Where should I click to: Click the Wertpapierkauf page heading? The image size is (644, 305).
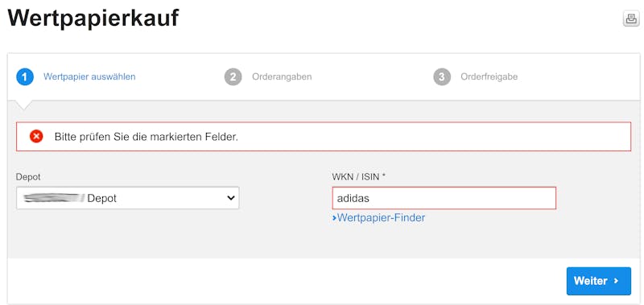93,18
